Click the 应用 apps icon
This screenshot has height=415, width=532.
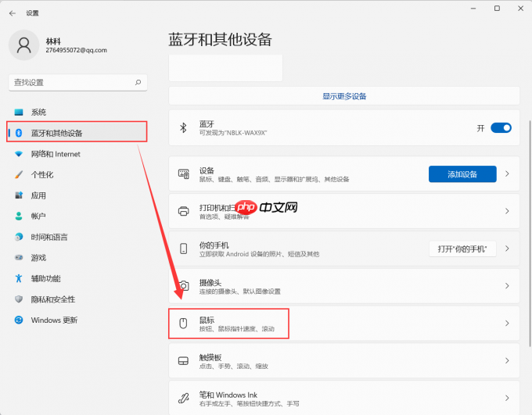pyautogui.click(x=19, y=195)
